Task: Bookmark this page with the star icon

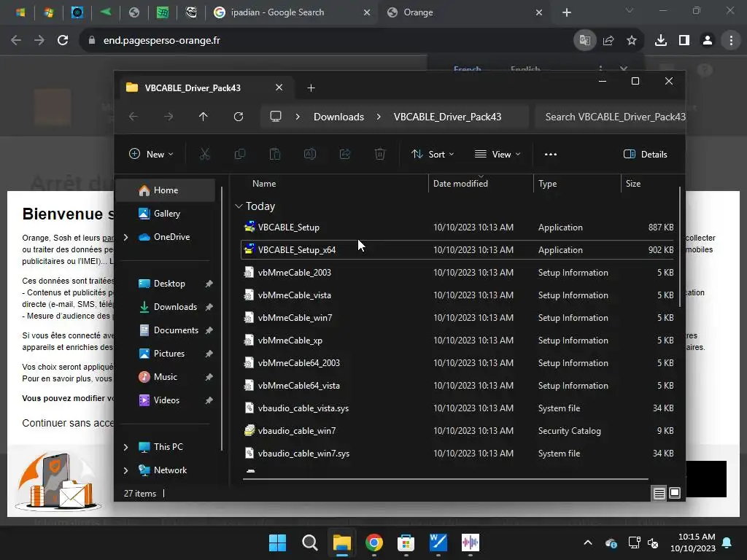Action: click(x=632, y=41)
